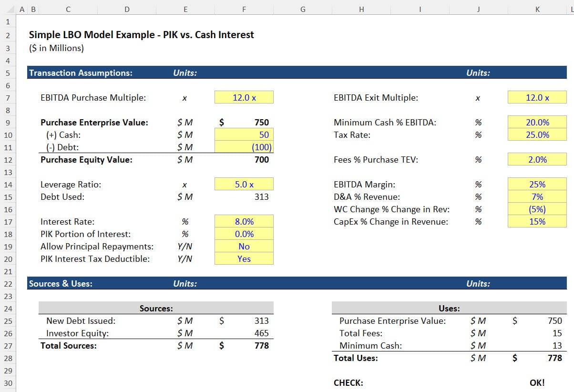Viewport: 574px width, 392px height.
Task: Select row 22 via its row number
Action: coord(8,283)
